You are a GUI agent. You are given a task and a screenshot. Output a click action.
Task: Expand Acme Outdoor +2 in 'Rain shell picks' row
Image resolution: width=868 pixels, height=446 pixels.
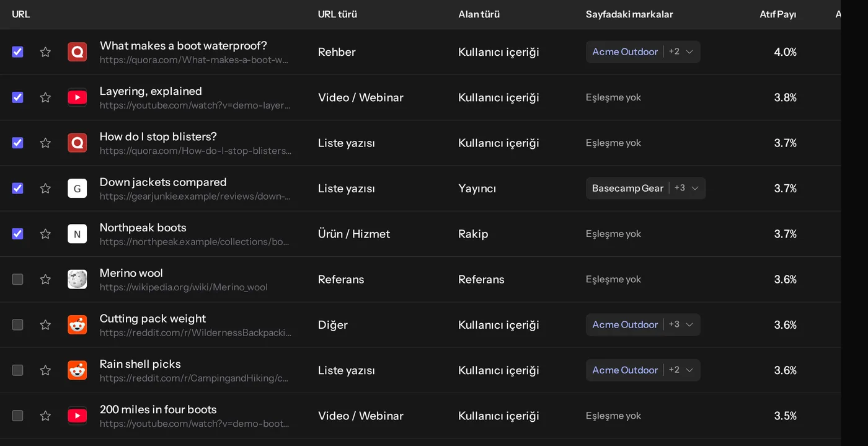643,370
